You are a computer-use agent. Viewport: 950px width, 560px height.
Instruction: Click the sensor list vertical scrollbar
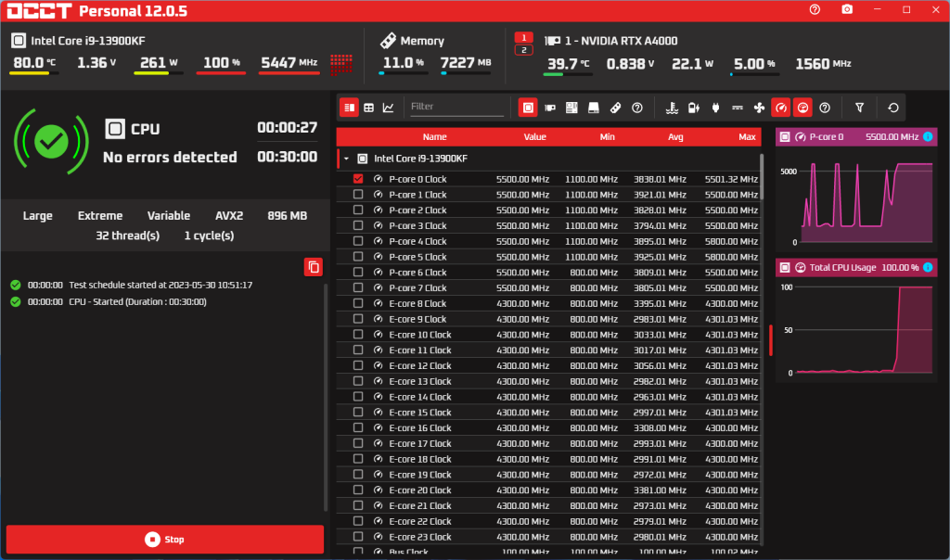click(x=762, y=176)
